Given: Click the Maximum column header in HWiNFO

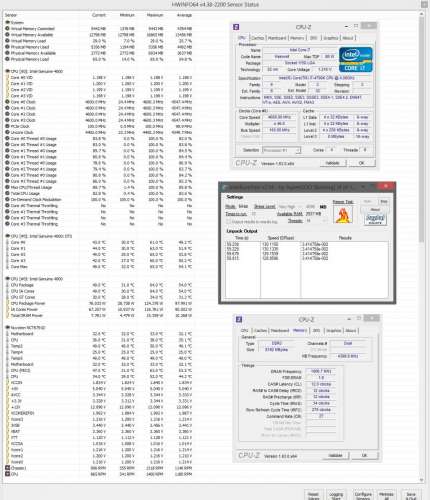Looking at the screenshot, I should coord(155,15).
